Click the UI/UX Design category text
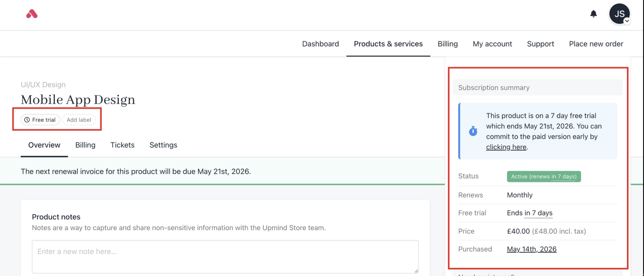 click(x=43, y=85)
